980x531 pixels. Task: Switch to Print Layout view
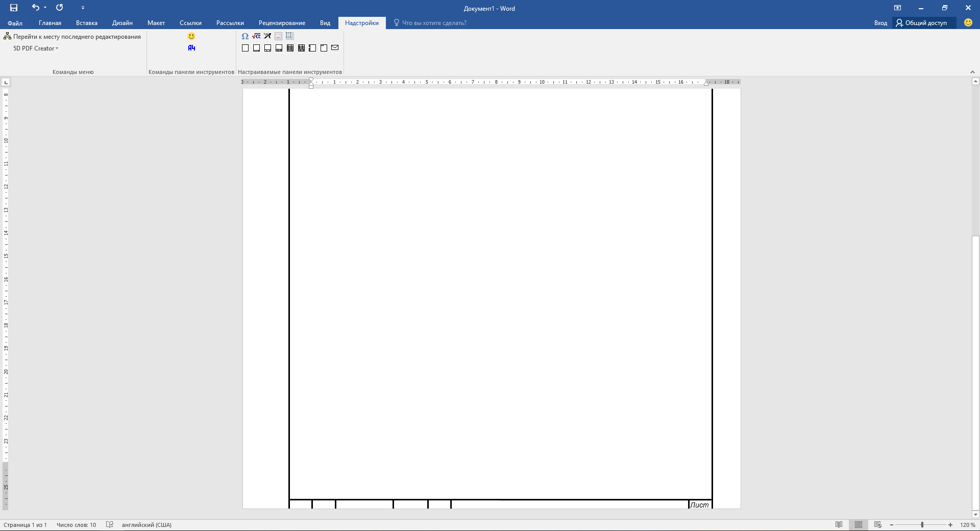pos(859,525)
